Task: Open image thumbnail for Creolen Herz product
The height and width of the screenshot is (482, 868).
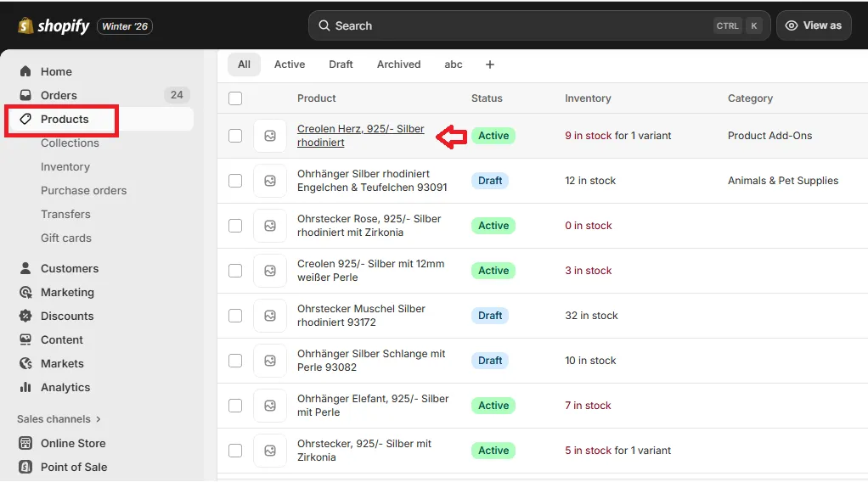Action: coord(270,136)
